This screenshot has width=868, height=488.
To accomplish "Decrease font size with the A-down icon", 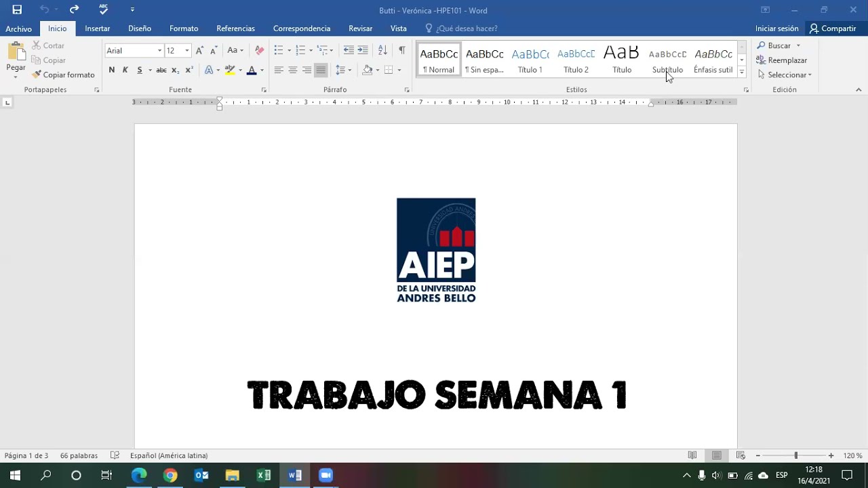I will pos(214,50).
